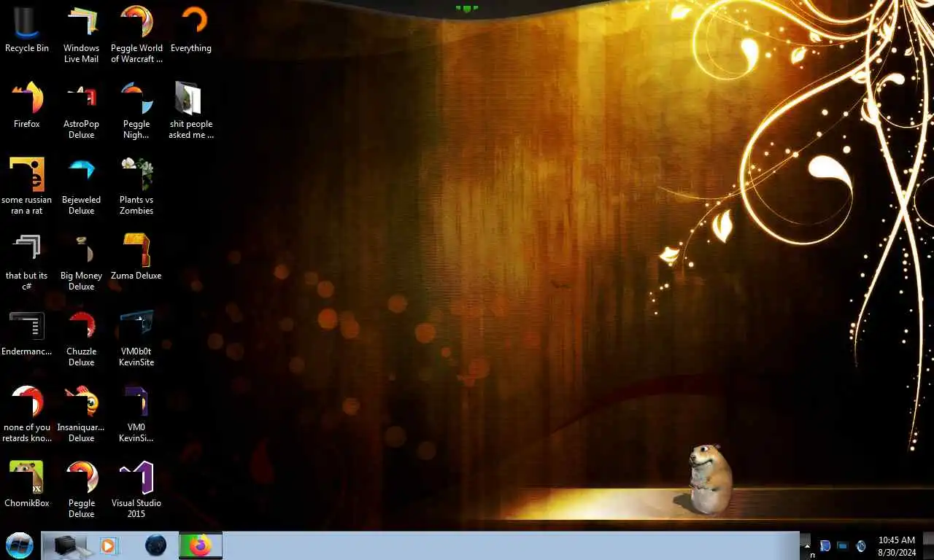This screenshot has width=934, height=560.
Task: Open the Action Center flag tray icon
Action: pyautogui.click(x=825, y=545)
